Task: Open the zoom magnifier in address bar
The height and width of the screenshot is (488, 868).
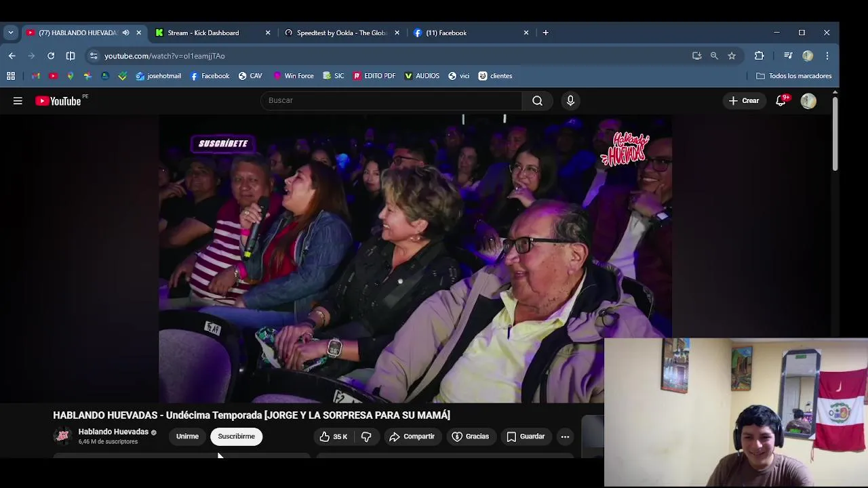Action: (x=714, y=56)
